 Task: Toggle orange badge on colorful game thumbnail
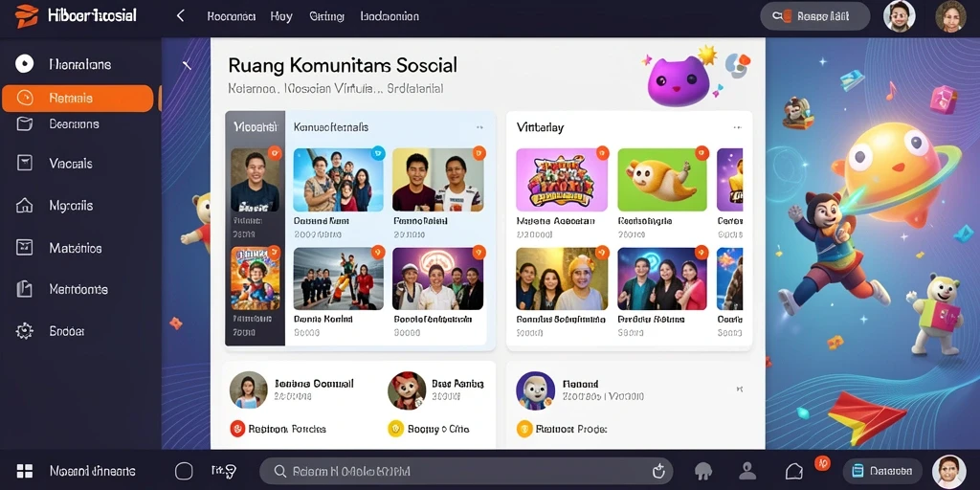pyautogui.click(x=602, y=152)
